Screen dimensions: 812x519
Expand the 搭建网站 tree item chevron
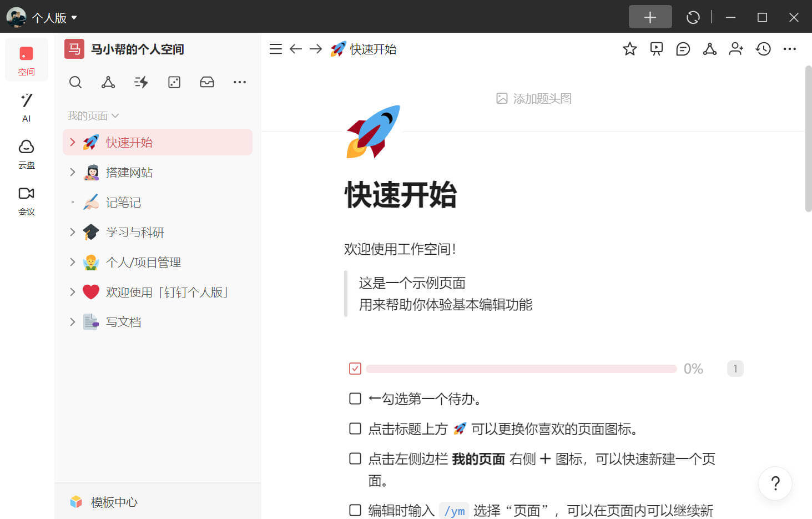click(72, 172)
